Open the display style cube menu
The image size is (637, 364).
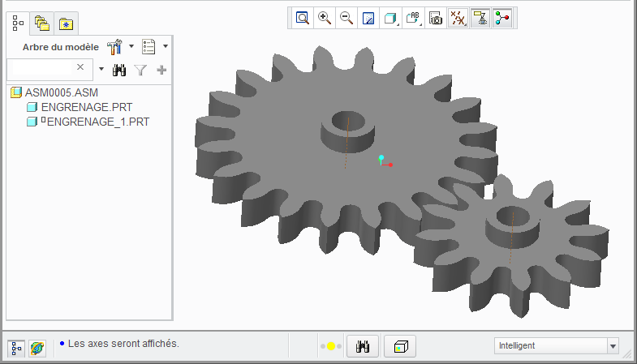(x=390, y=18)
